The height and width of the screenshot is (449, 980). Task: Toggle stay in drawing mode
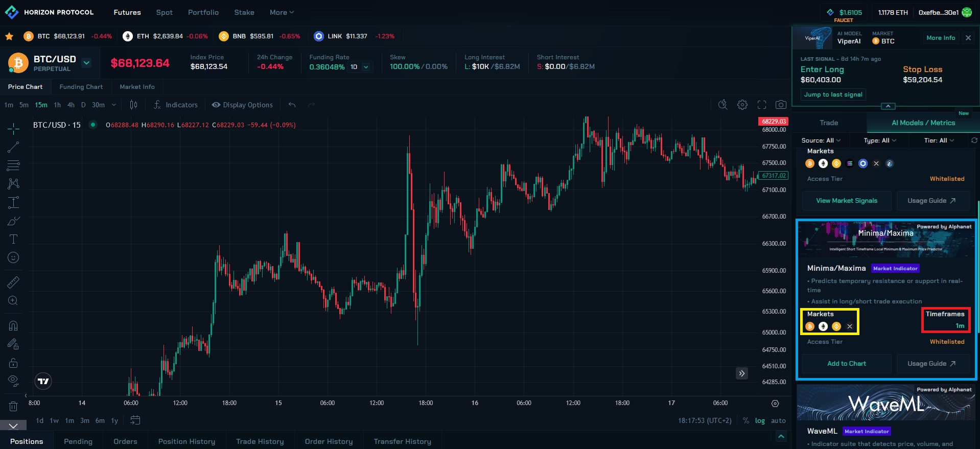(x=13, y=344)
